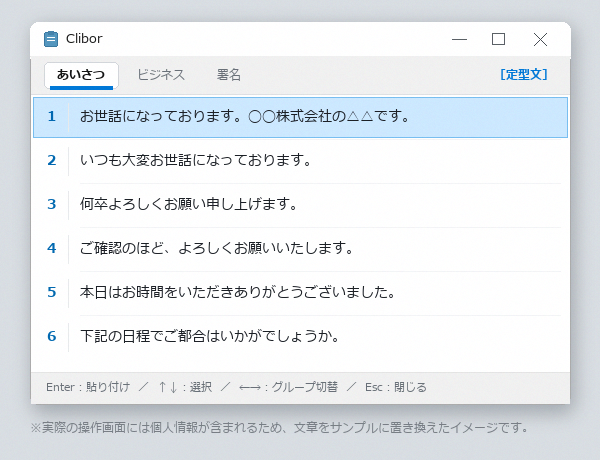Click row number 4 in list
600x460 pixels.
coord(52,248)
